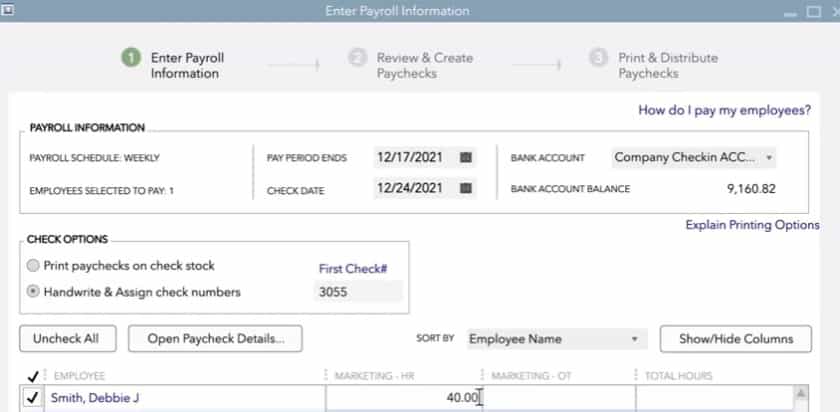The height and width of the screenshot is (412, 840).
Task: Click the MARKETING - HR column header
Action: point(373,376)
